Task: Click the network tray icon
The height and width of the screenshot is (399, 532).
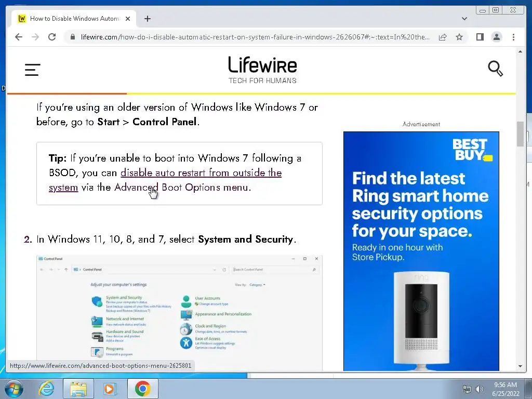Action: coord(467,389)
